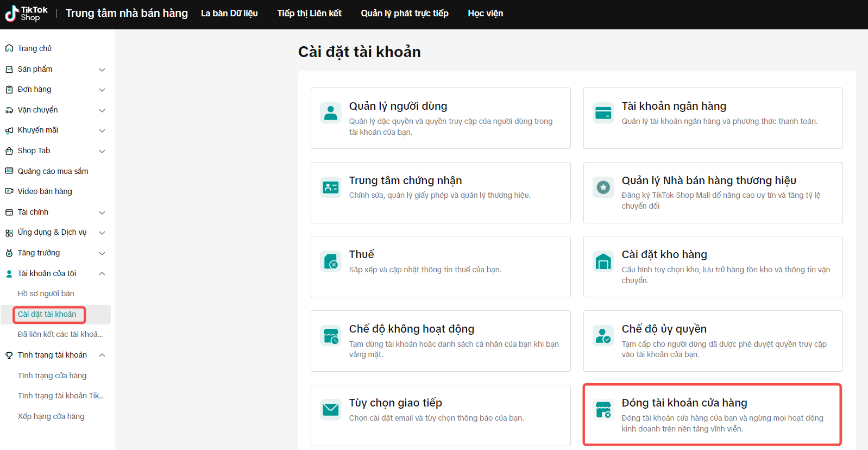Open the Đóng tài khoản cửa hàng title

coord(684,403)
